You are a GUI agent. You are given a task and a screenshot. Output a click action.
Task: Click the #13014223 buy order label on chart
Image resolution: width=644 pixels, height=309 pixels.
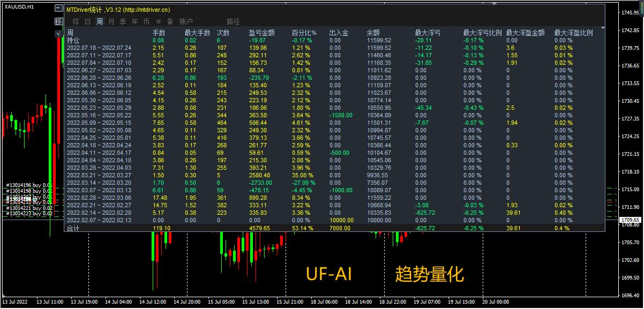pos(29,213)
